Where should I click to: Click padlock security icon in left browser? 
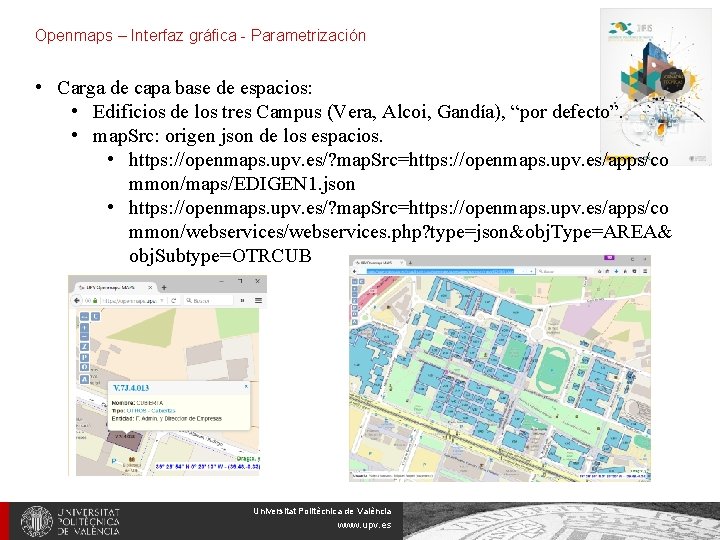95,300
